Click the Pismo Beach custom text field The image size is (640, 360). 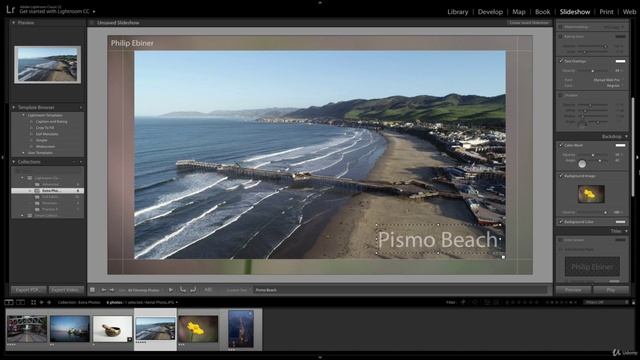(x=400, y=290)
